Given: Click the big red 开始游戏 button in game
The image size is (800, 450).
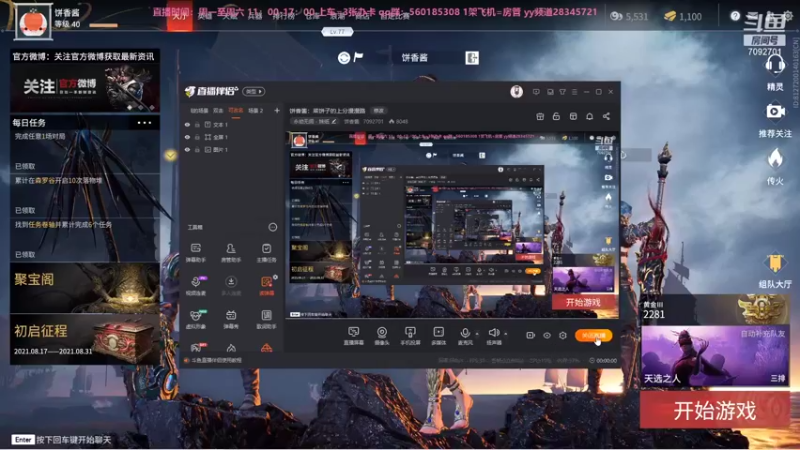Looking at the screenshot, I should [714, 410].
